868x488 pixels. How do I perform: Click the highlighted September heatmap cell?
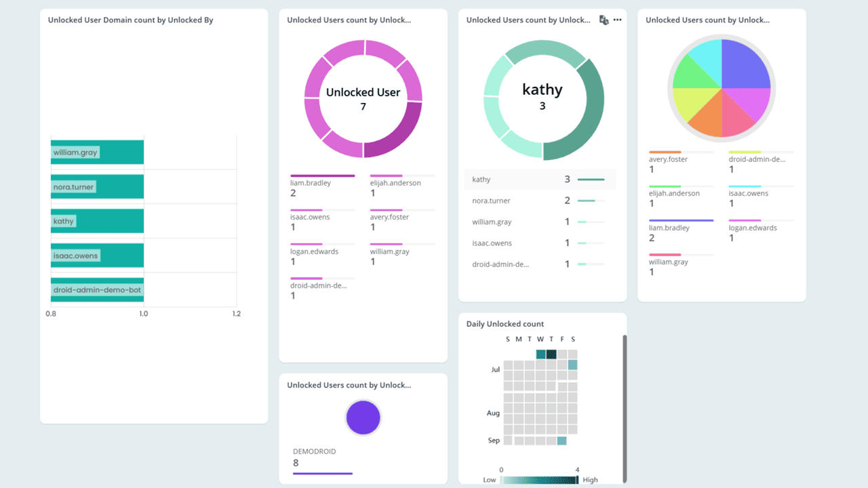click(x=561, y=441)
